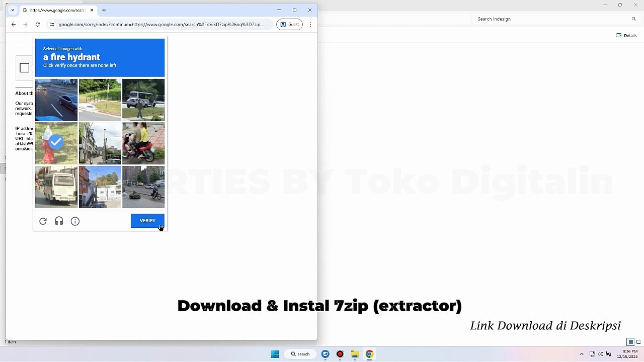
Task: Select the highway with cars tile
Action: click(56, 100)
